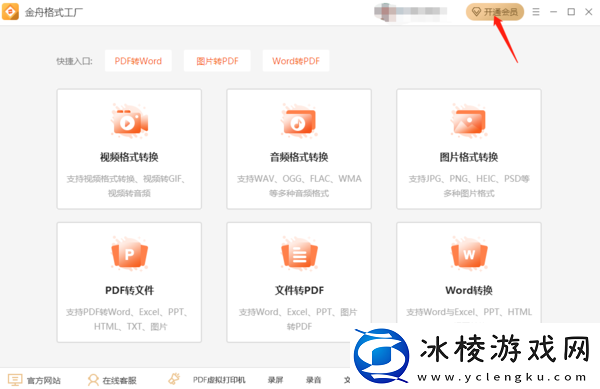Open the 在线客服 support link
Viewport: 600px width, 389px height.
(x=119, y=380)
